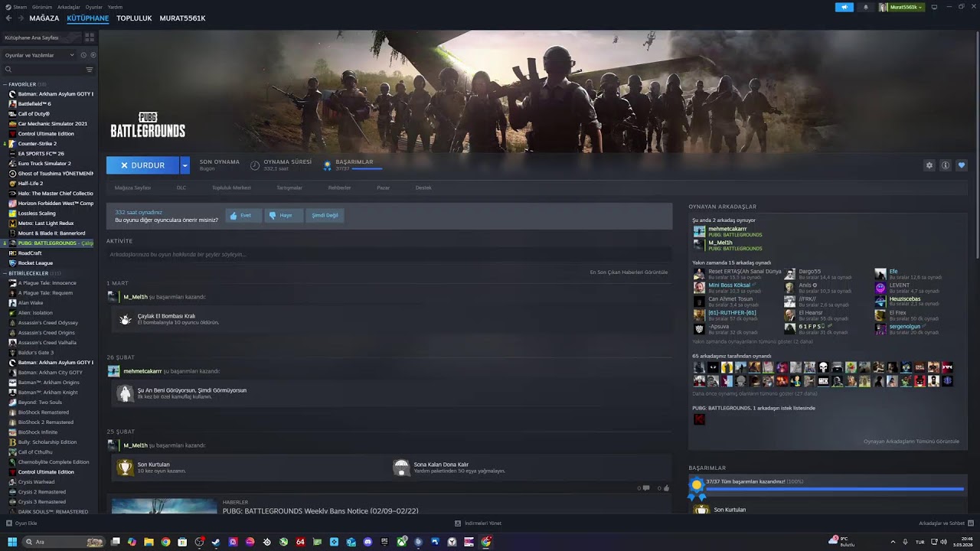Open the notifications bell
The width and height of the screenshot is (980, 551).
click(866, 7)
